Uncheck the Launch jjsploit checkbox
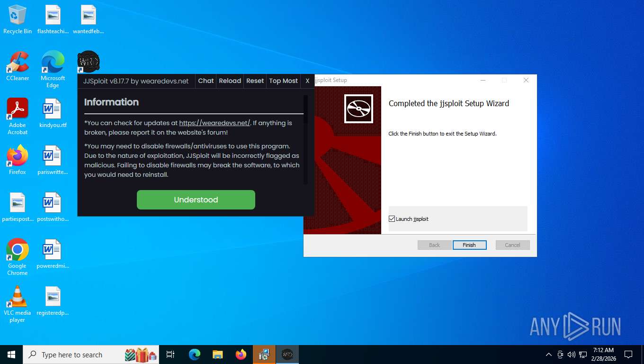 tap(392, 219)
